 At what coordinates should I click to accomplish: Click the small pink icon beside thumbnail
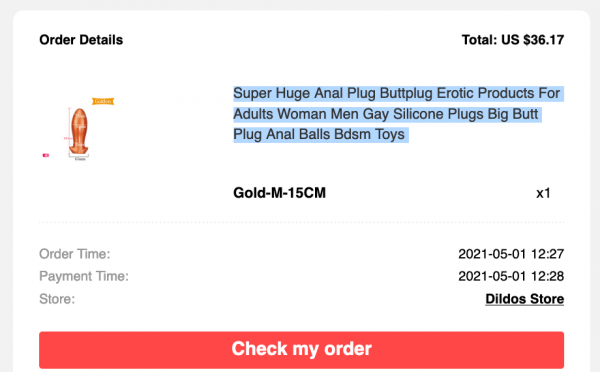(46, 155)
